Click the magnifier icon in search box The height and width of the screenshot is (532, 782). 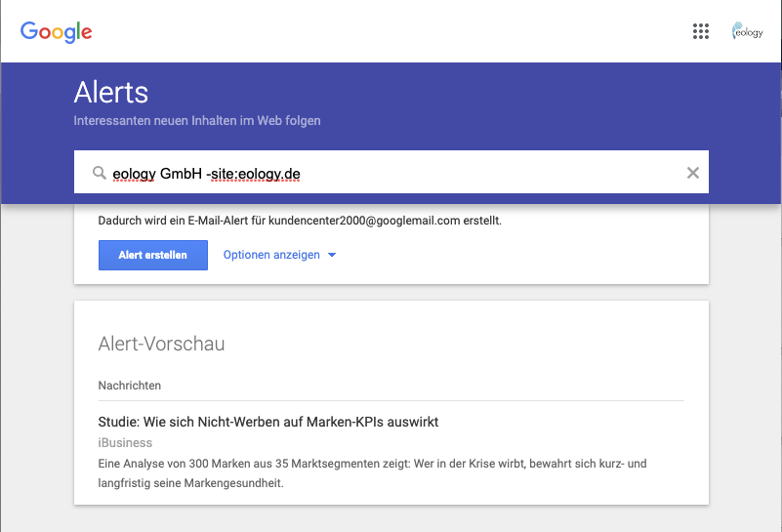tap(100, 173)
